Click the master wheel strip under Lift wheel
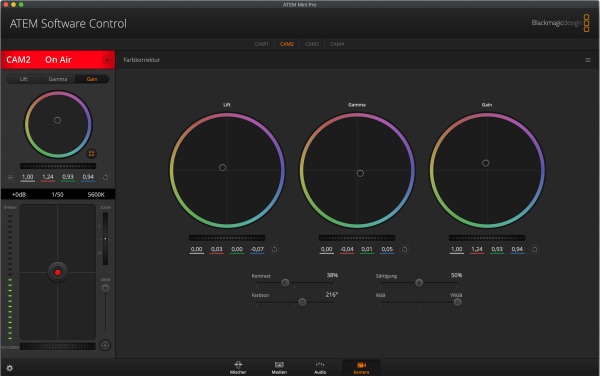This screenshot has height=376, width=600. (x=227, y=238)
